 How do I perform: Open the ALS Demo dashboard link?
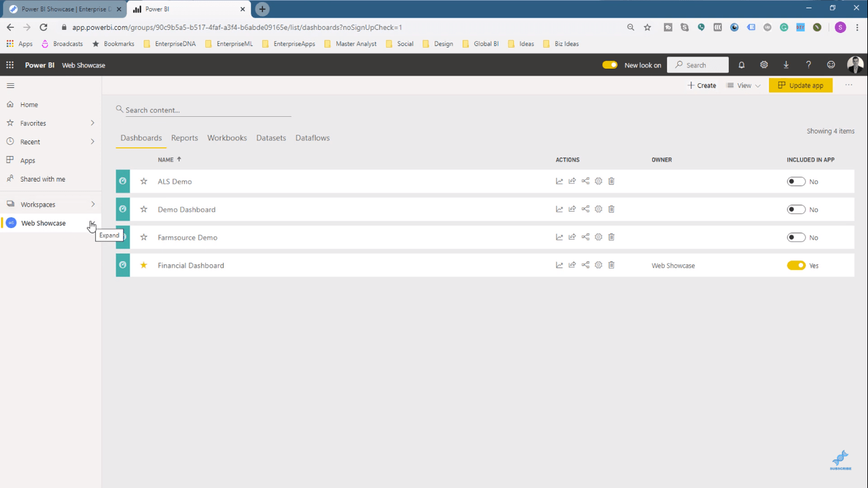coord(175,182)
